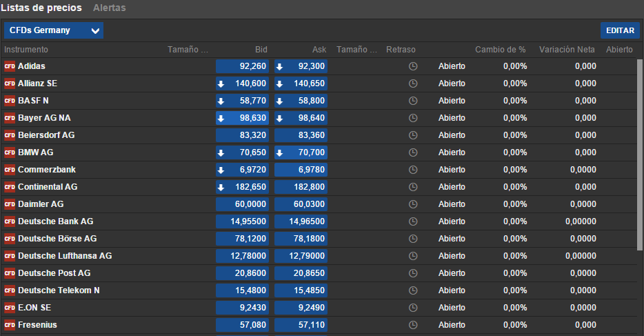Click the CFD icon for Daimler AG
The height and width of the screenshot is (336, 644).
[x=10, y=204]
